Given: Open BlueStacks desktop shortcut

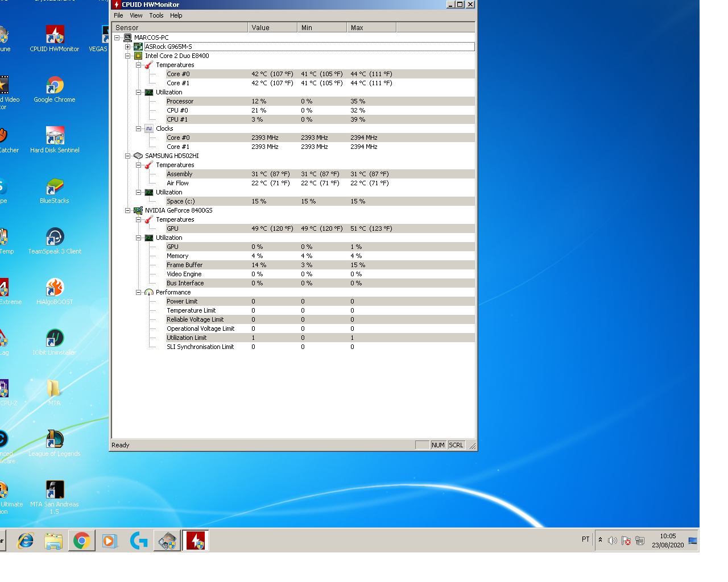Looking at the screenshot, I should (55, 190).
